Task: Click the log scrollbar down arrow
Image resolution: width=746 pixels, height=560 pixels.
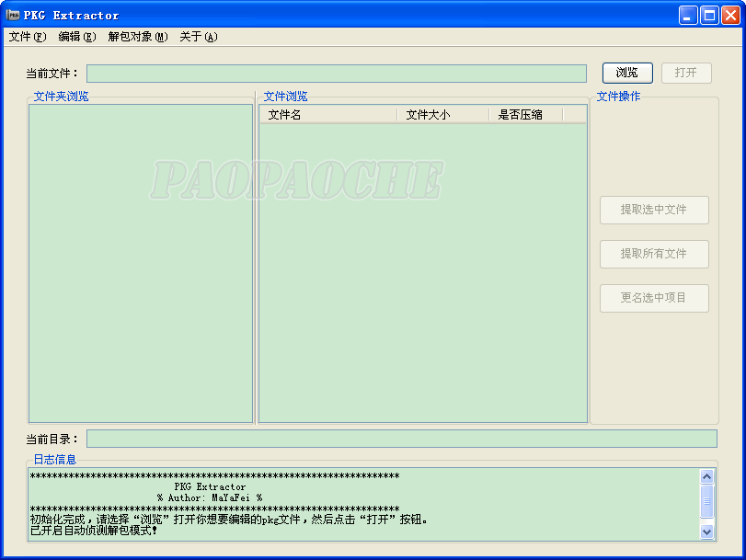Action: coord(707,531)
